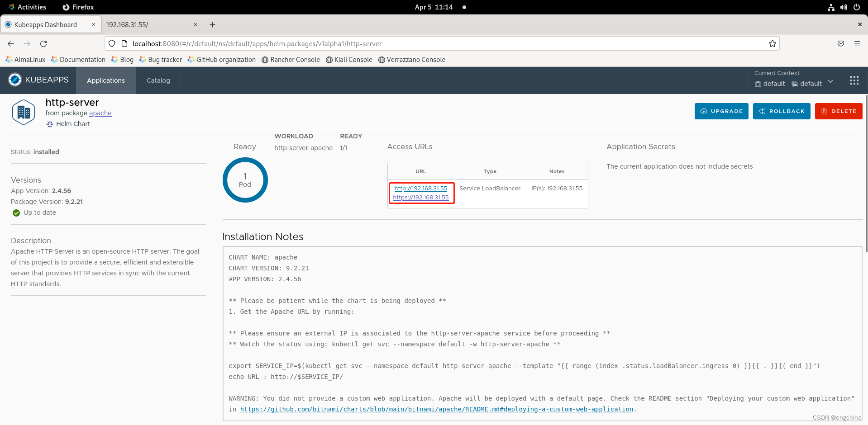Click the site information page icon
Viewport: 868px width, 425px height.
click(124, 44)
